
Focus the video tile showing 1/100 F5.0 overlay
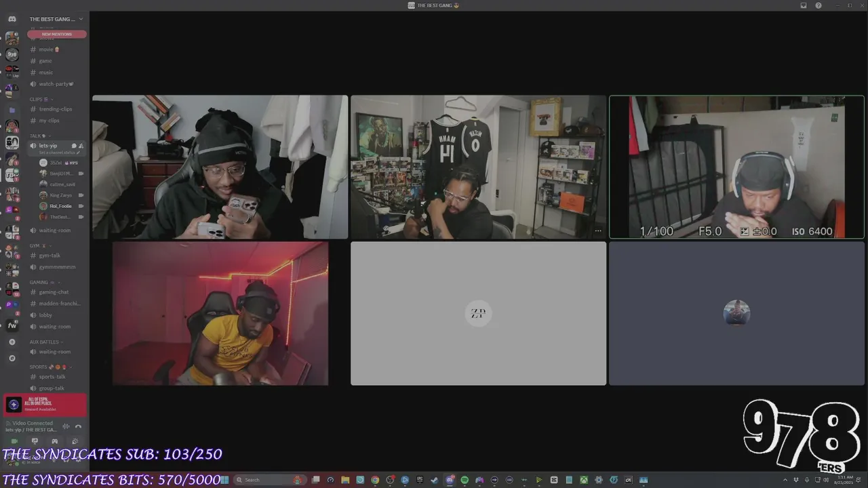[x=736, y=167]
